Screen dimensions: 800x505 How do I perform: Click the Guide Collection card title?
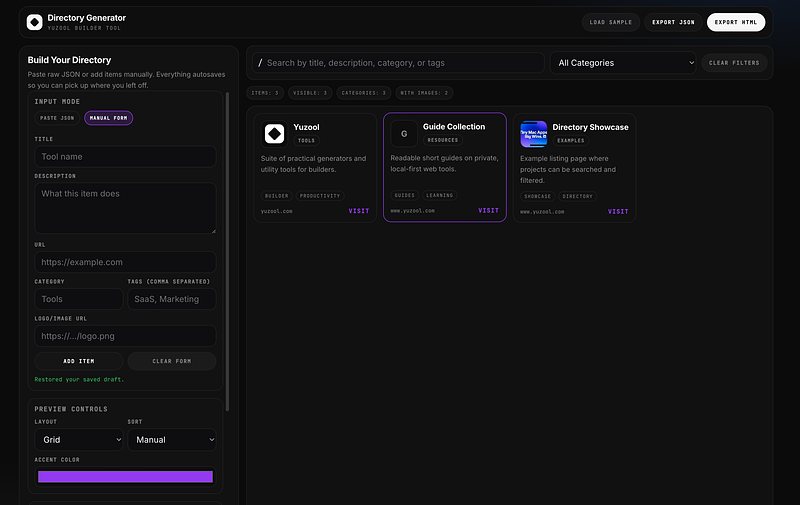click(454, 127)
